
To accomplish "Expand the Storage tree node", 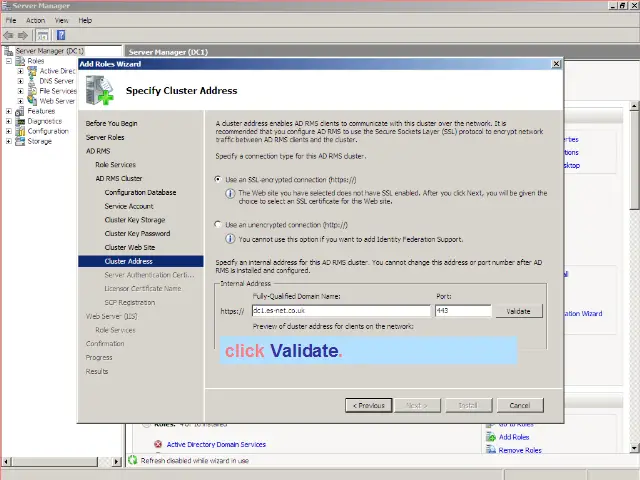I will click(x=8, y=141).
